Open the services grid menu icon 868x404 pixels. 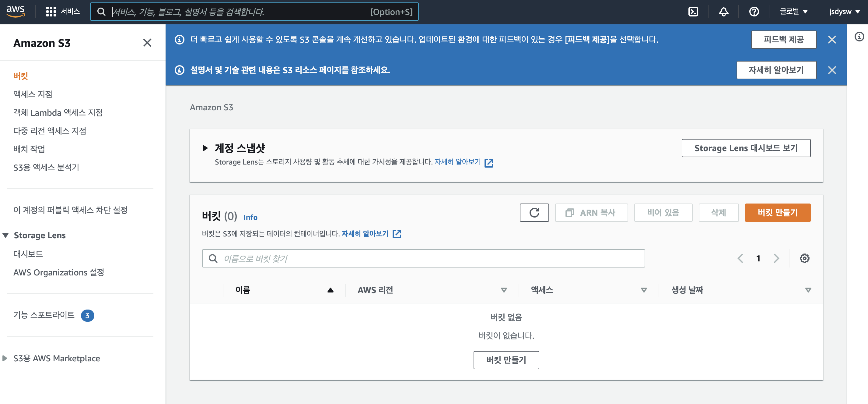(51, 12)
